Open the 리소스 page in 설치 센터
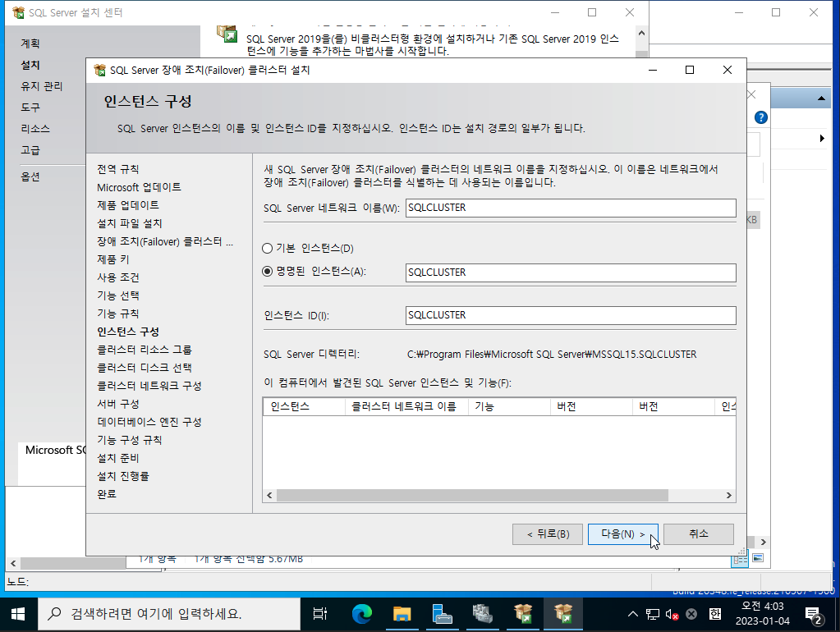The width and height of the screenshot is (840, 632). (35, 129)
